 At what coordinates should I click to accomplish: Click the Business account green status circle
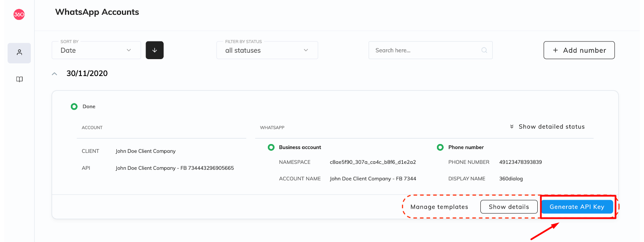[x=271, y=147]
